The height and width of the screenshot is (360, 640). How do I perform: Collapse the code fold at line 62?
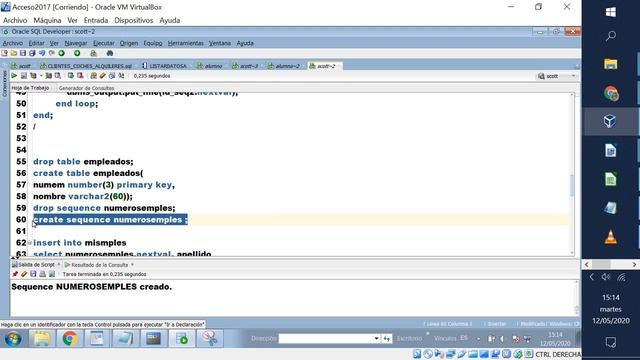(30, 243)
